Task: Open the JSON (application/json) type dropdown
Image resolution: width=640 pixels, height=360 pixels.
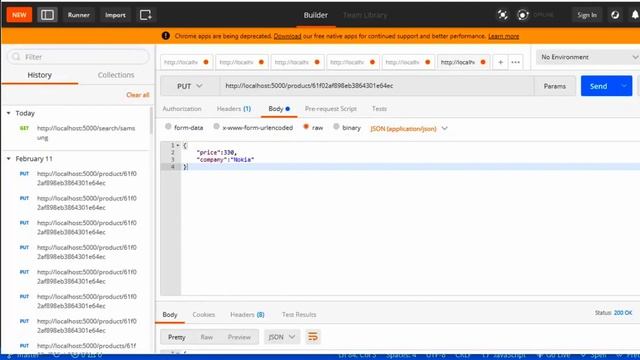Action: tap(409, 129)
